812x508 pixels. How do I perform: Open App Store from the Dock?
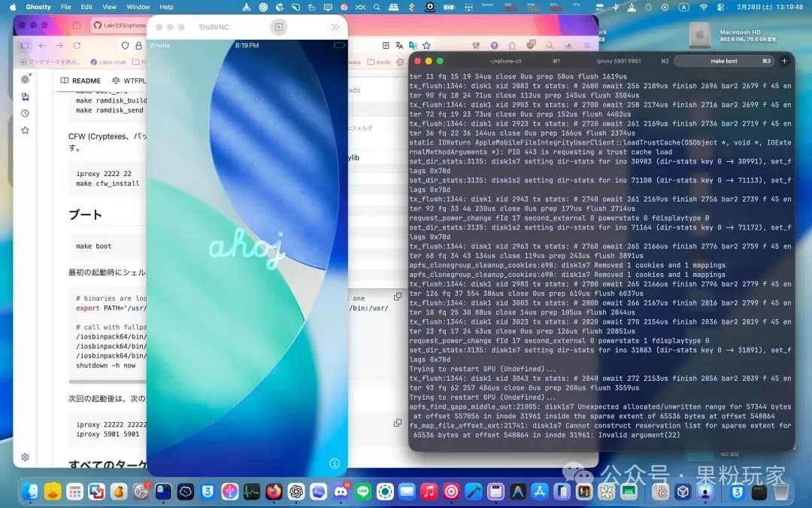(540, 491)
